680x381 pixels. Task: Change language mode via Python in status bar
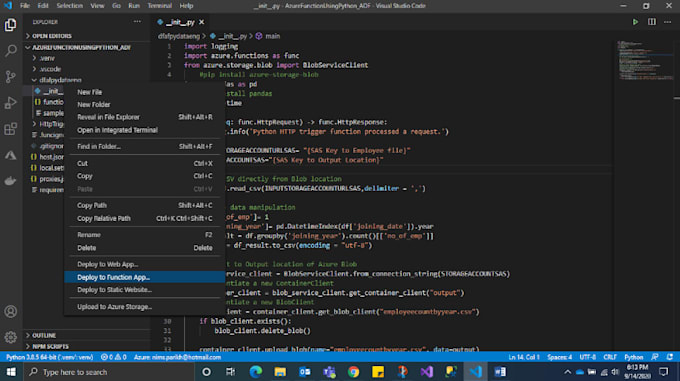(x=634, y=357)
